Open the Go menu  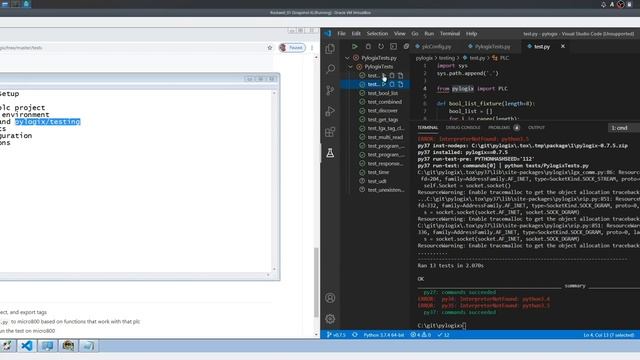pyautogui.click(x=415, y=33)
